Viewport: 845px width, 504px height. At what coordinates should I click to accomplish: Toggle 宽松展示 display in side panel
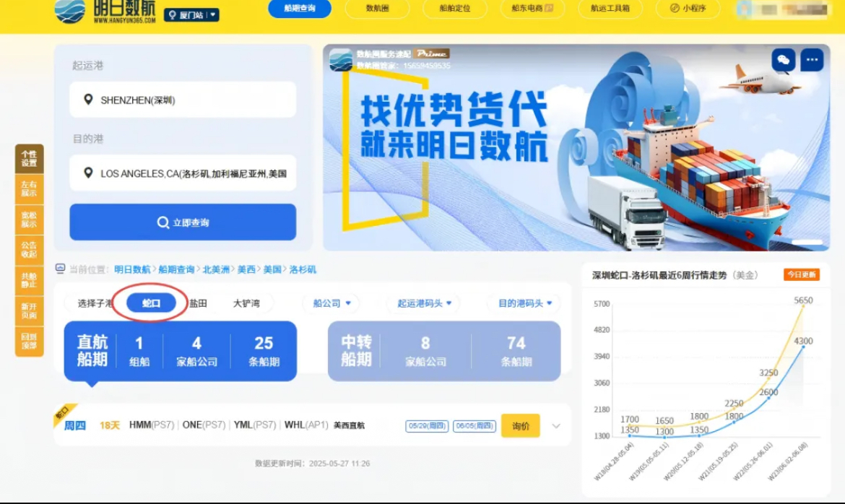pyautogui.click(x=29, y=220)
